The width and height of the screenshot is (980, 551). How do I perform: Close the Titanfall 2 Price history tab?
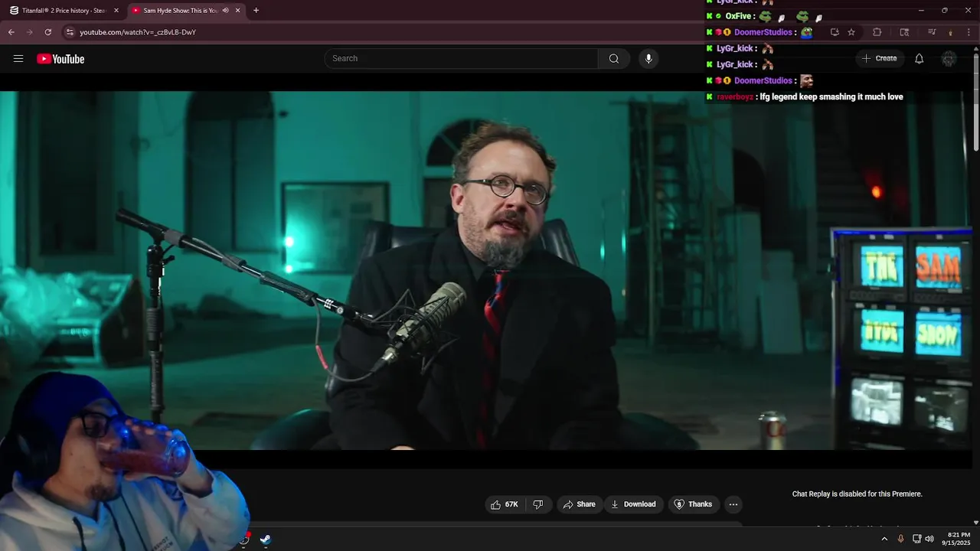click(x=116, y=11)
